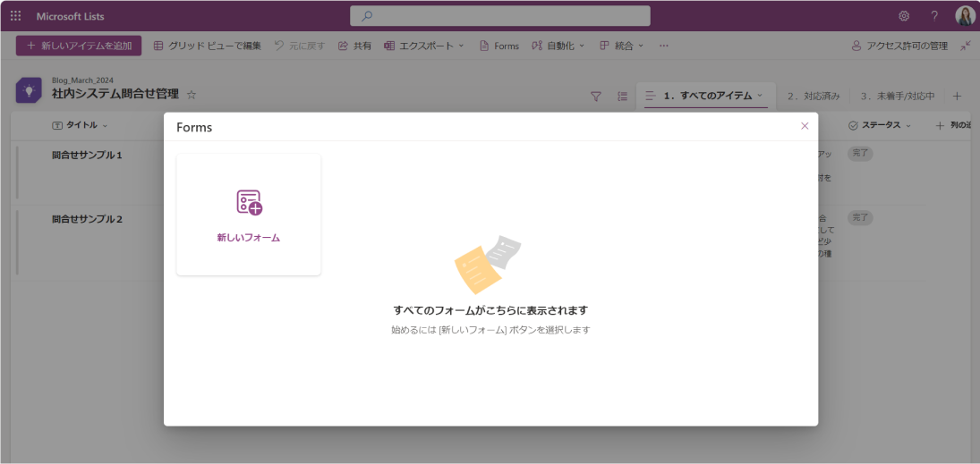Close the Forms dialog
Screen dimensions: 980x464
[x=805, y=125]
